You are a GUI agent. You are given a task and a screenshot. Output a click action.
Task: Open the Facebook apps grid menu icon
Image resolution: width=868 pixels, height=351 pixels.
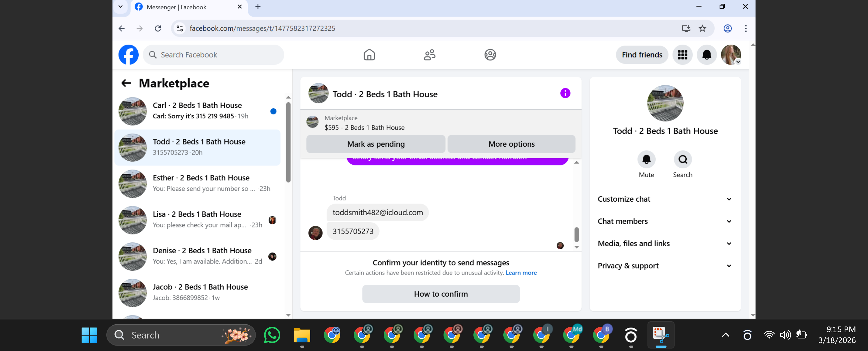[x=682, y=55]
